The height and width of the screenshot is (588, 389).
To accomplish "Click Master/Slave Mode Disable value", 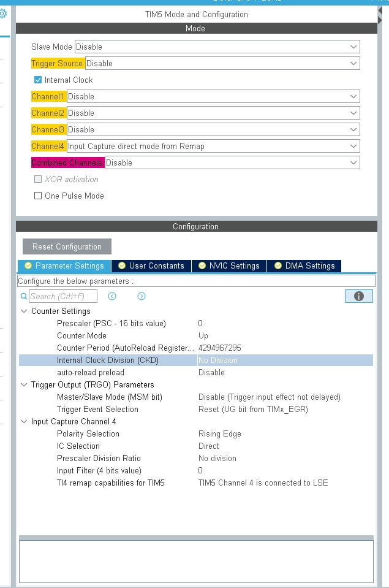I will point(269,397).
